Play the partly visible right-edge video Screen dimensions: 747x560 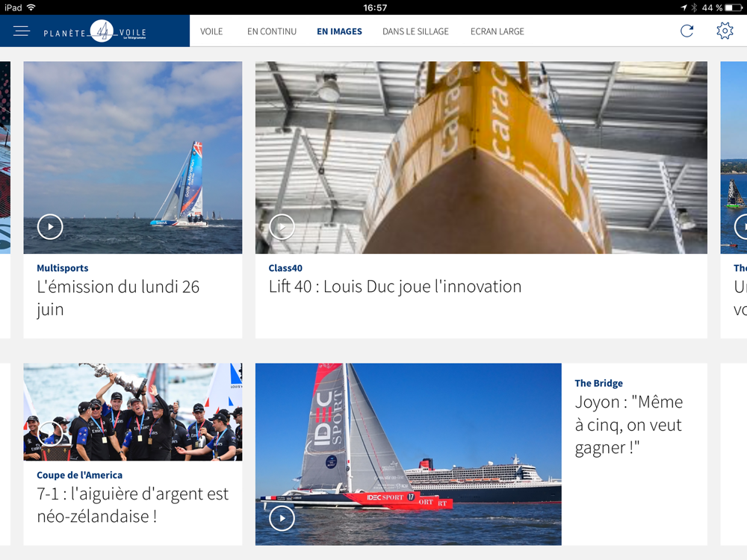coord(741,227)
